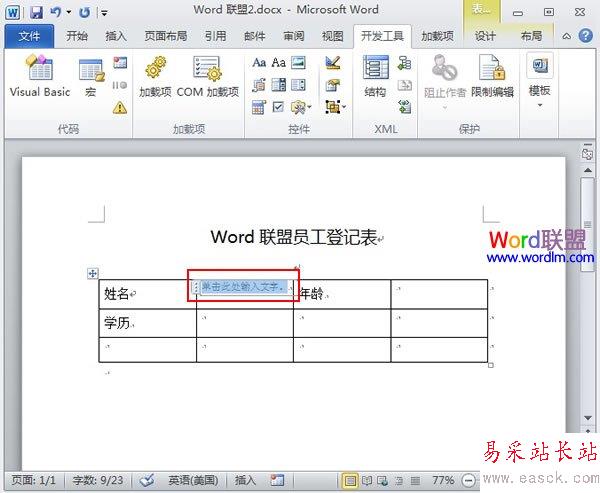Viewport: 600px width, 493px height.
Task: Toggle Design Mode in controls group
Action: 333,62
